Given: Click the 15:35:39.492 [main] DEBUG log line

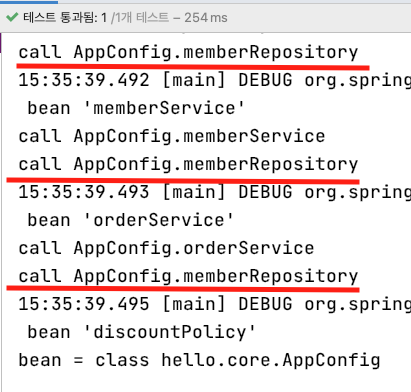Looking at the screenshot, I should click(x=215, y=80).
